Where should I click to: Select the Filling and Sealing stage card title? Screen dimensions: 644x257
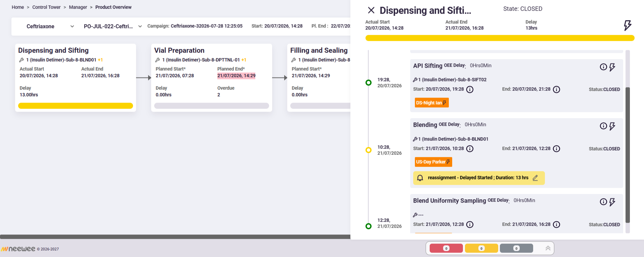(319, 50)
